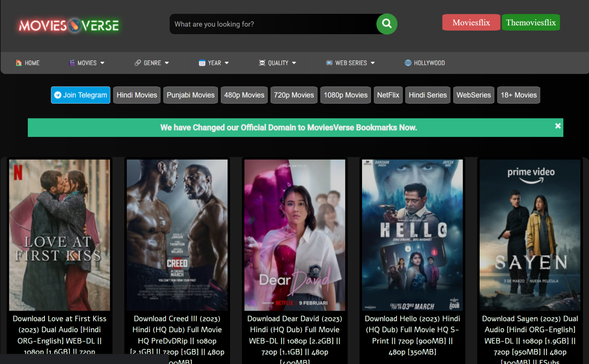Expand the Web Series dropdown arrow
Viewport: 589px width, 364px height.
pos(373,63)
